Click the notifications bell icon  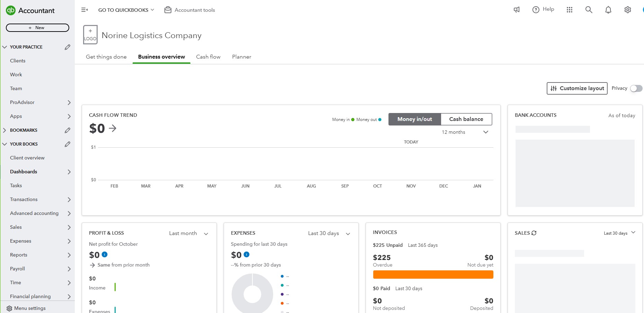coord(608,10)
